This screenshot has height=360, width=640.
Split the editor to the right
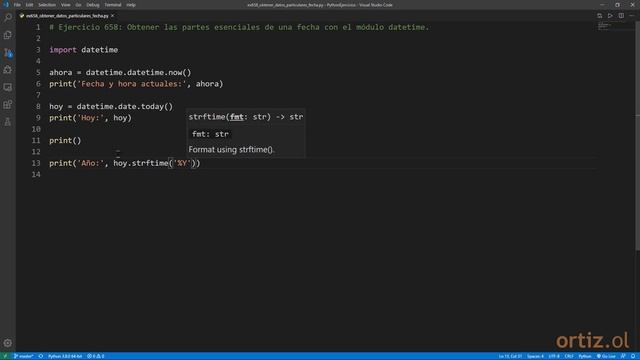pyautogui.click(x=621, y=16)
